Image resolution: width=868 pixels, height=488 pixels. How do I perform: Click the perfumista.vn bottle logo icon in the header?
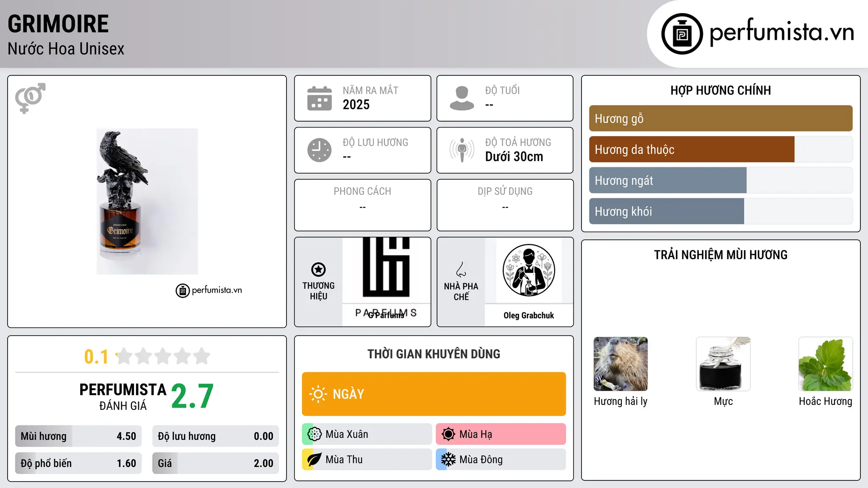click(x=682, y=34)
